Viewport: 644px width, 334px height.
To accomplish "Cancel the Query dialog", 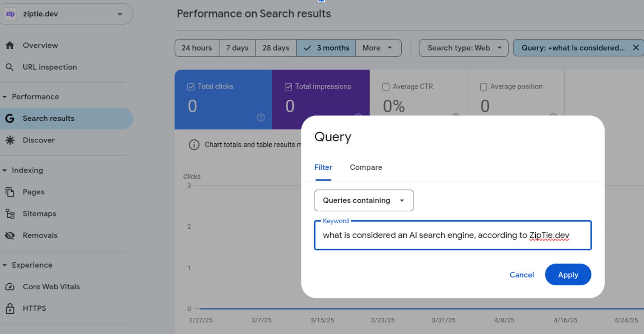I will tap(522, 275).
